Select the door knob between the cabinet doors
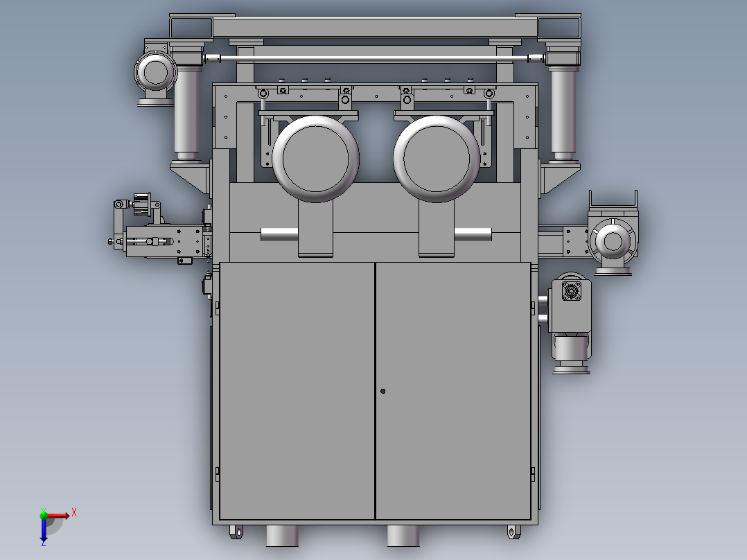The height and width of the screenshot is (560, 747). 383,391
